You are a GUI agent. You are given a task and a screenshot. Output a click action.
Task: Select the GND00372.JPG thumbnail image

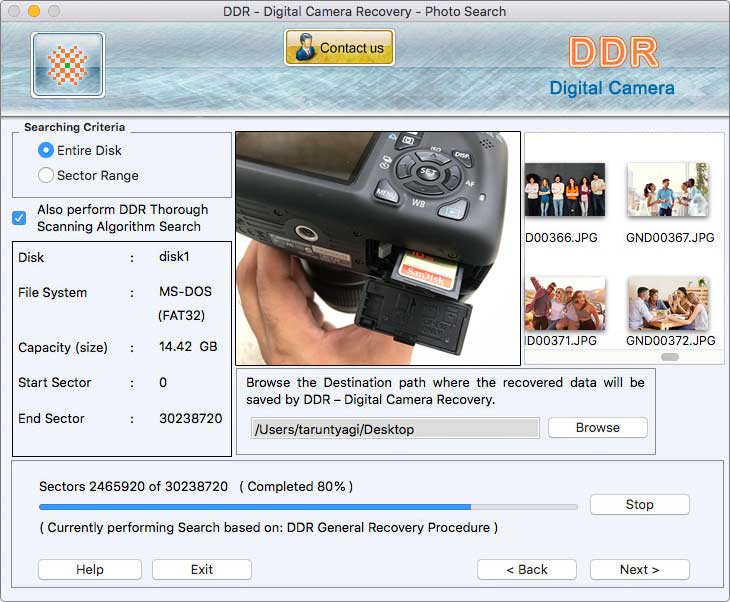coord(668,304)
